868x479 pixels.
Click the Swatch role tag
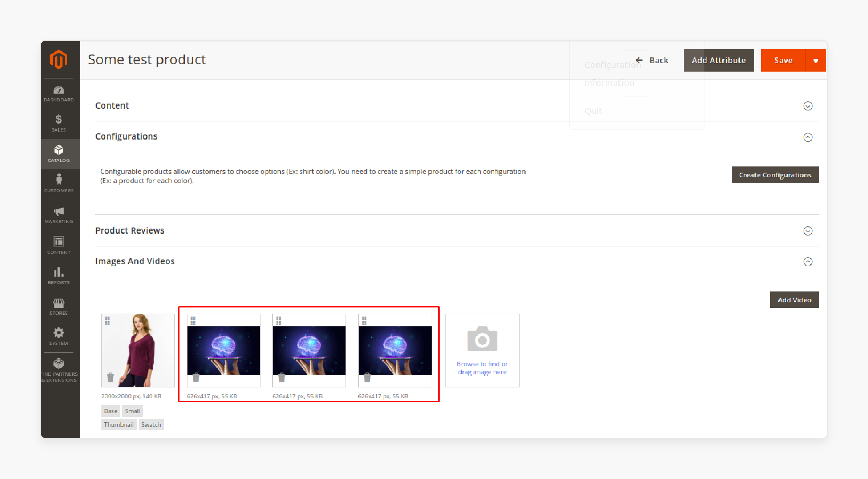coord(151,424)
